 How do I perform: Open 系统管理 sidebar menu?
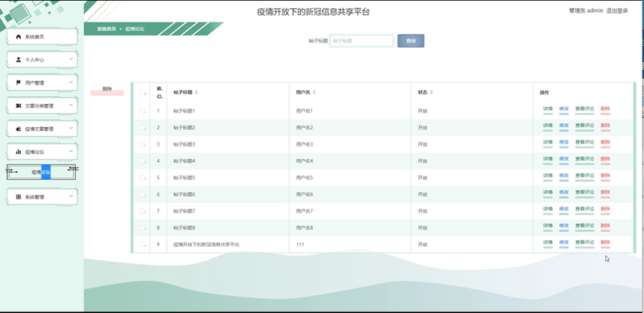[x=42, y=196]
